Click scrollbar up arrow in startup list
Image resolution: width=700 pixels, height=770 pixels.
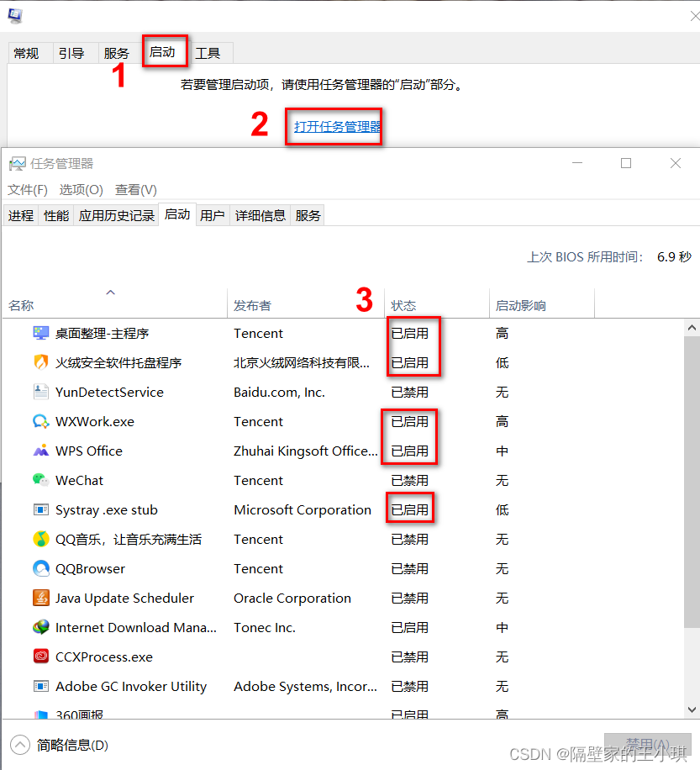692,328
